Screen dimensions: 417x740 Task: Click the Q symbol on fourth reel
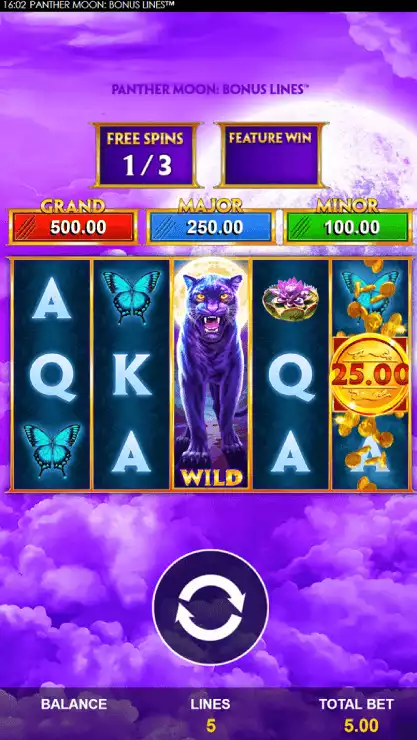(x=291, y=376)
